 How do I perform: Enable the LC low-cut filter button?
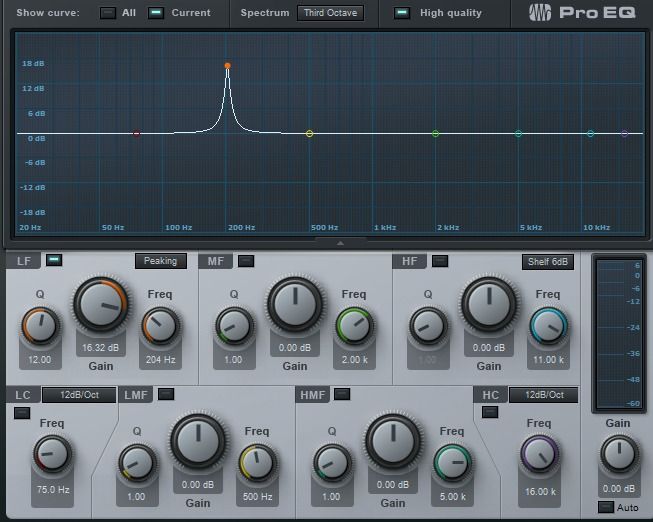pos(22,413)
